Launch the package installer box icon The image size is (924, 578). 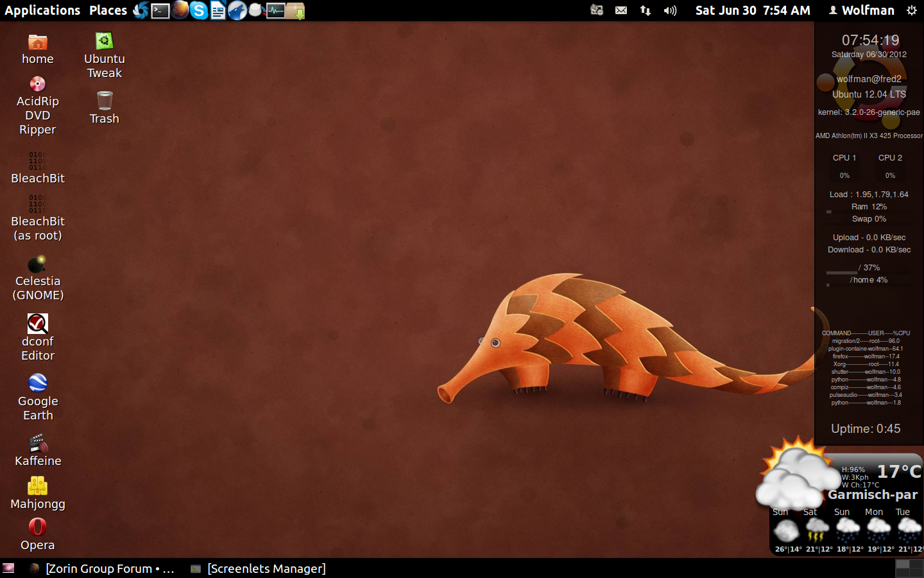(295, 10)
